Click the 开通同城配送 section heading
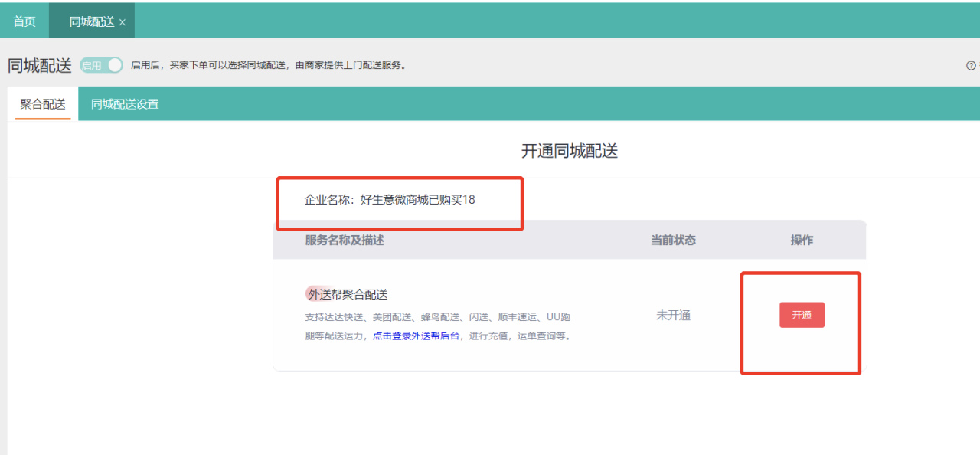The height and width of the screenshot is (455, 980). pos(569,151)
